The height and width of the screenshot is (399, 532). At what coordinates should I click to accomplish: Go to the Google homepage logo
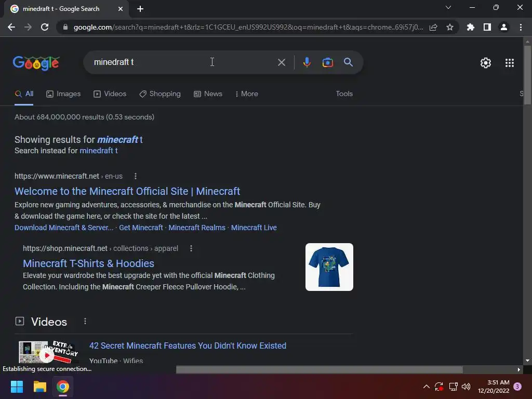tap(36, 63)
